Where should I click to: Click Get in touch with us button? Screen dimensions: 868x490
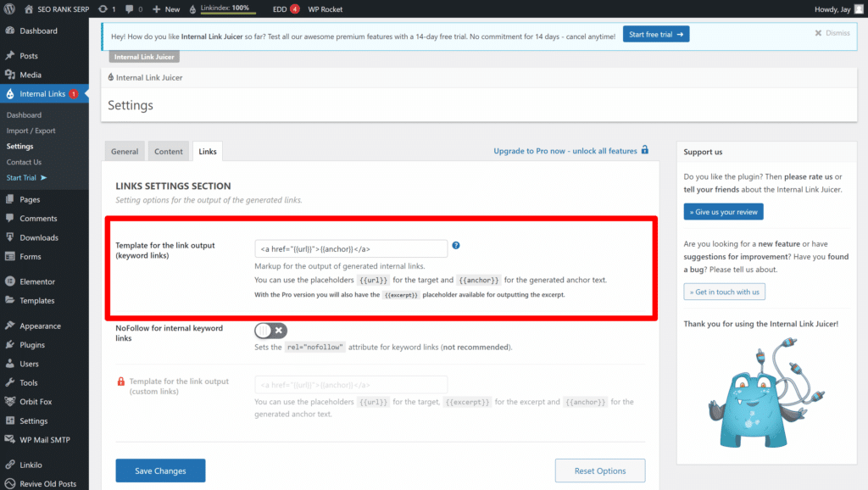[725, 292]
